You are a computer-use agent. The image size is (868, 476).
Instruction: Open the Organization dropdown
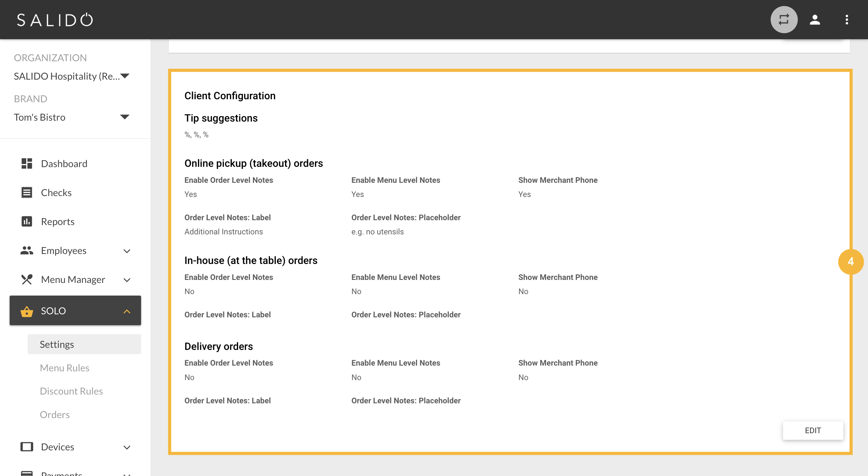[x=71, y=76]
